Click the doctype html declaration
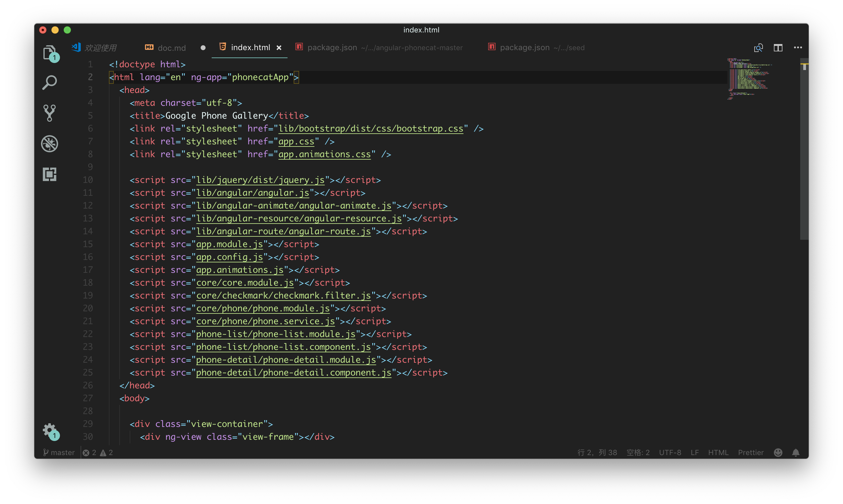Screen dimensions: 843x504 click(x=147, y=65)
